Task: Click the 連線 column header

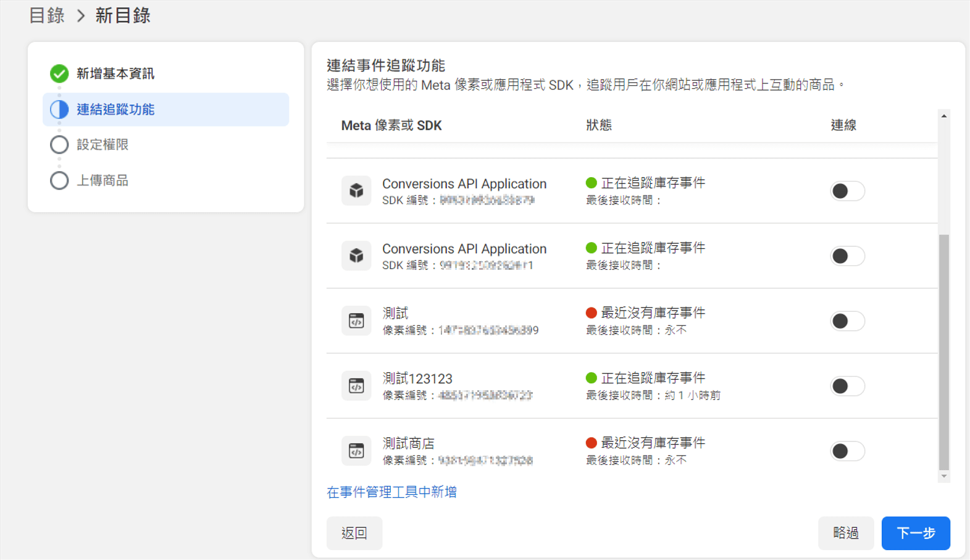Action: click(x=843, y=125)
